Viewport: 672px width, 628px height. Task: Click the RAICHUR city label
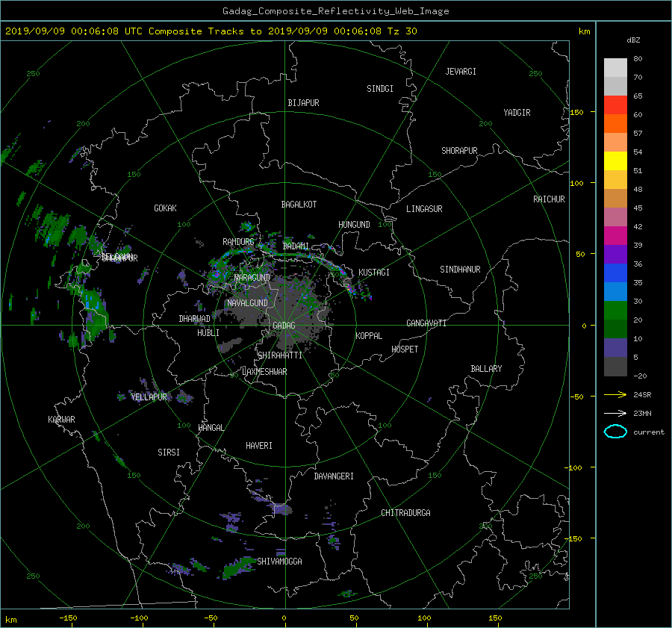(x=549, y=199)
